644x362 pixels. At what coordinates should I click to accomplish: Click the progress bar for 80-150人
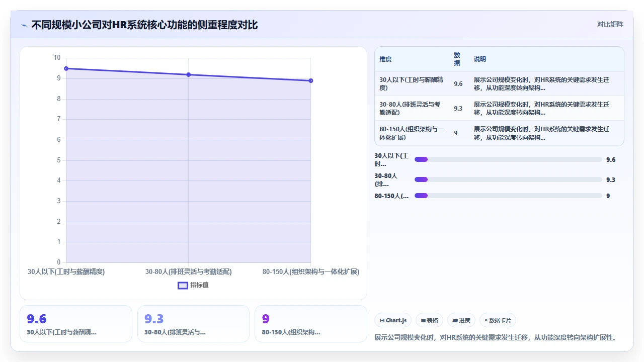508,196
